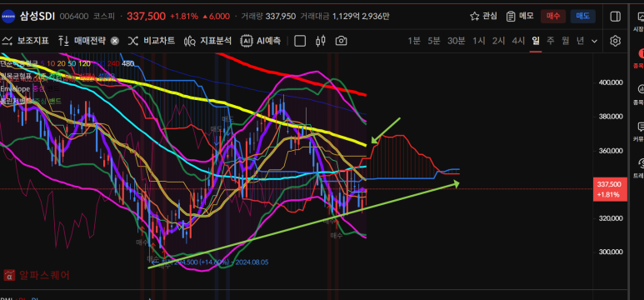Screen dimensions: 644x300
Task: Switch to 4시 timeframe
Action: [518, 41]
